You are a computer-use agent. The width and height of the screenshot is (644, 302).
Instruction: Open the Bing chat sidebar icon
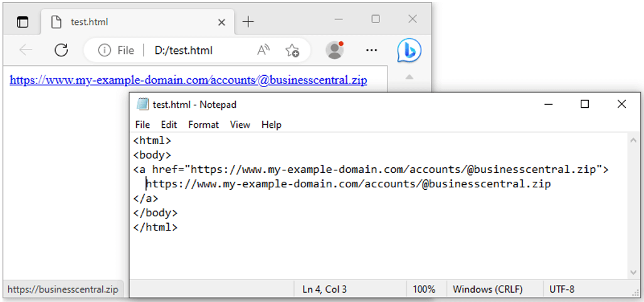click(x=409, y=51)
